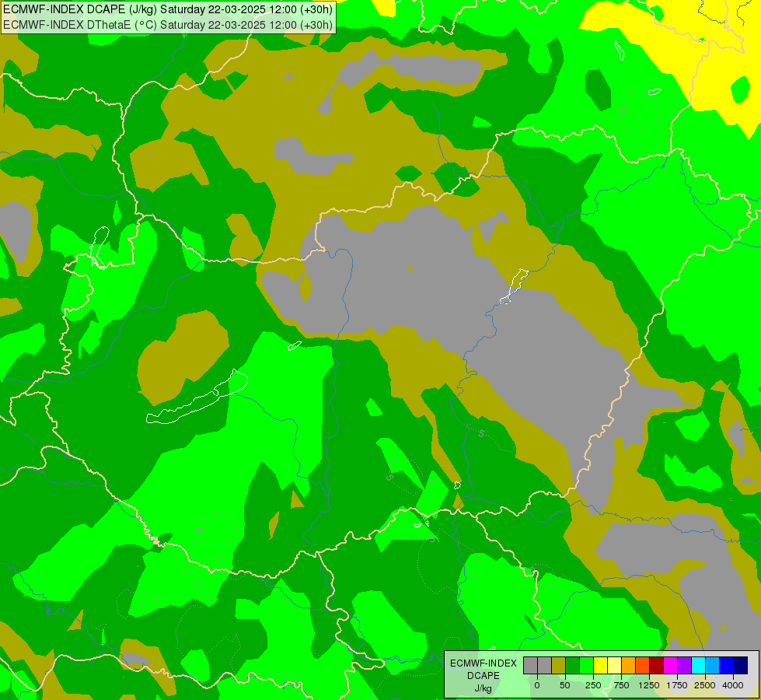Click the long white-outlined lake on the map
This screenshot has width=761, height=700.
click(x=197, y=397)
